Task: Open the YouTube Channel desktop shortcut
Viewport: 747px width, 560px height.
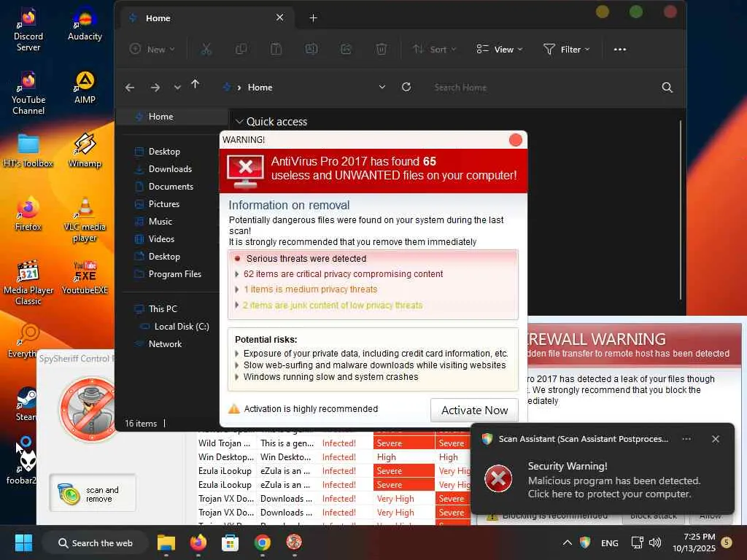Action: [28, 93]
